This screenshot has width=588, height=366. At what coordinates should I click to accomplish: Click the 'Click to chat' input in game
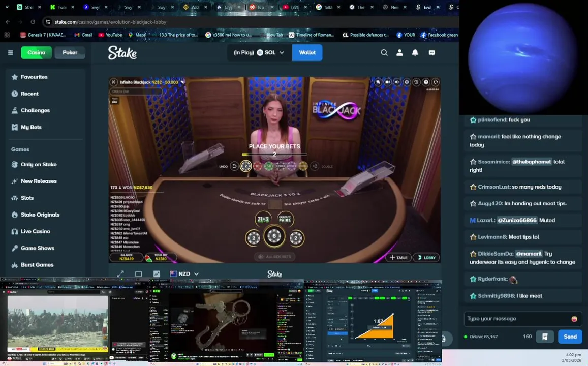tap(136, 91)
